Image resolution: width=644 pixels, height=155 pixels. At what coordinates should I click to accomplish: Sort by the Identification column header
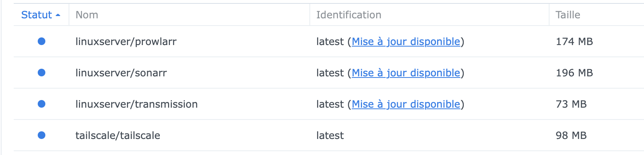click(x=349, y=15)
